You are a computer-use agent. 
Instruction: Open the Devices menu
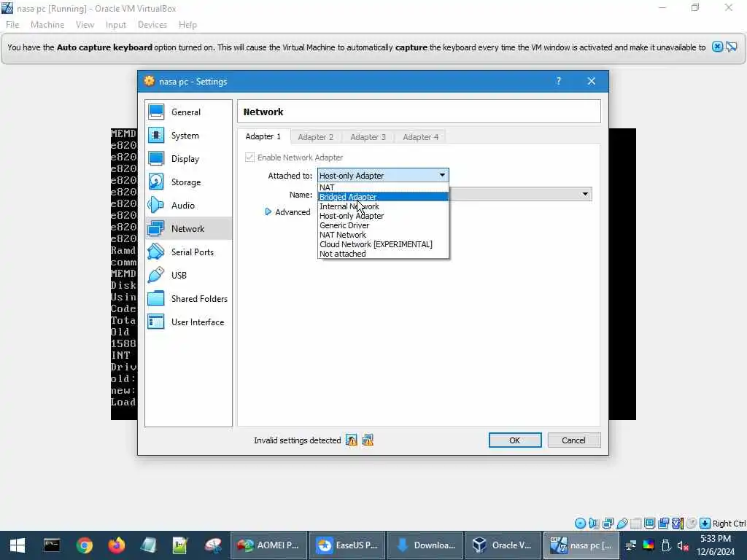coord(152,25)
